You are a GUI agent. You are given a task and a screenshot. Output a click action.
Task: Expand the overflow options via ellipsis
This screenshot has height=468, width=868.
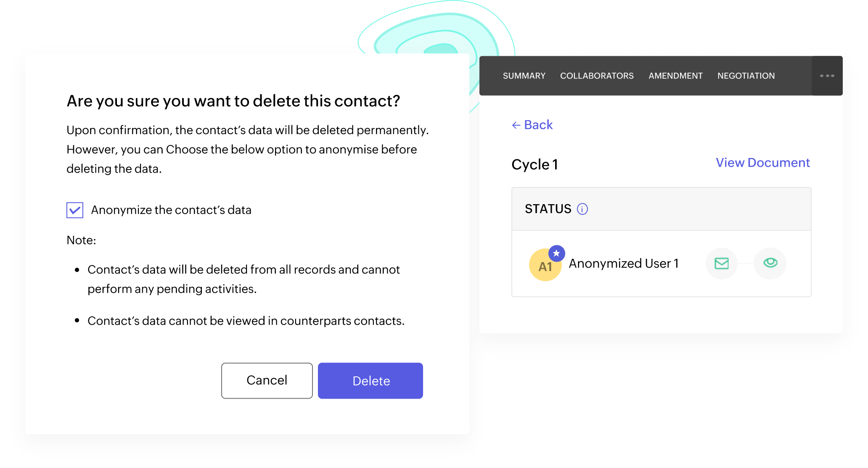(827, 76)
